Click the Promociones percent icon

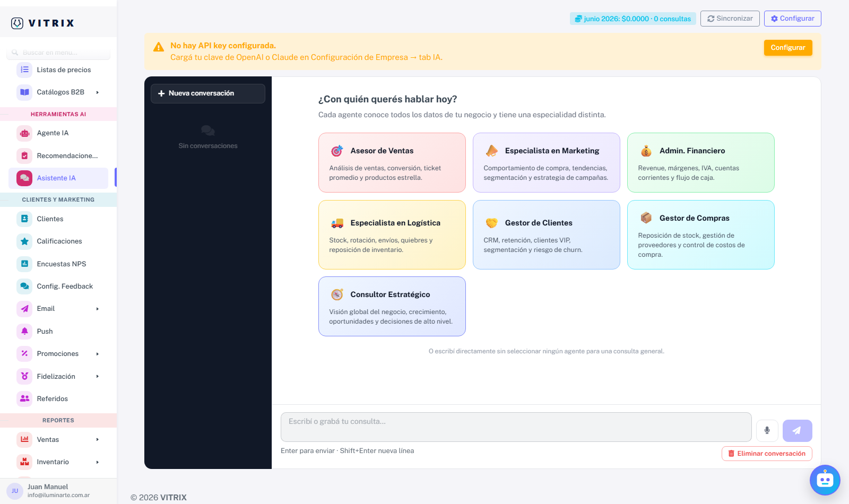click(24, 353)
